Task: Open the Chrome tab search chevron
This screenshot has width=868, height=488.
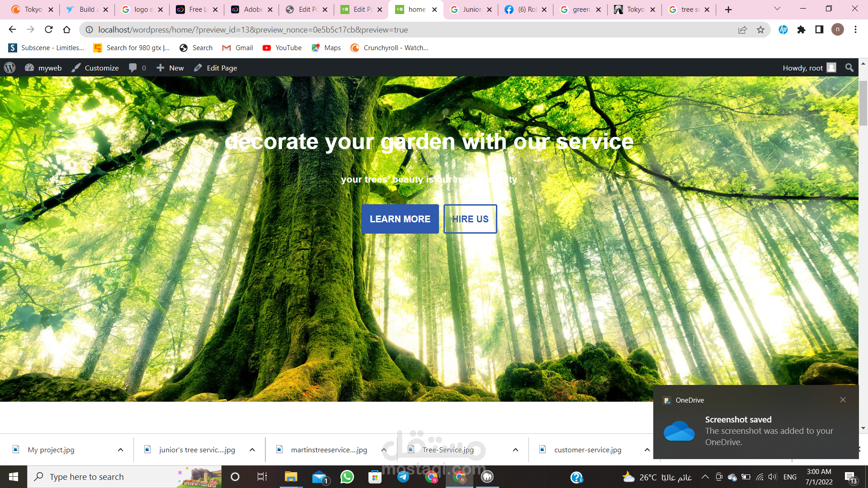Action: point(777,9)
